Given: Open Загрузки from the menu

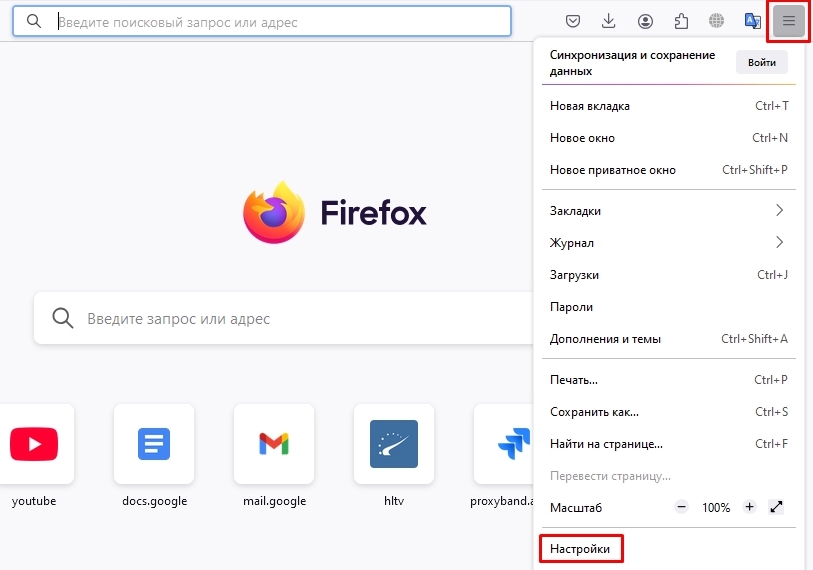Looking at the screenshot, I should [x=669, y=275].
